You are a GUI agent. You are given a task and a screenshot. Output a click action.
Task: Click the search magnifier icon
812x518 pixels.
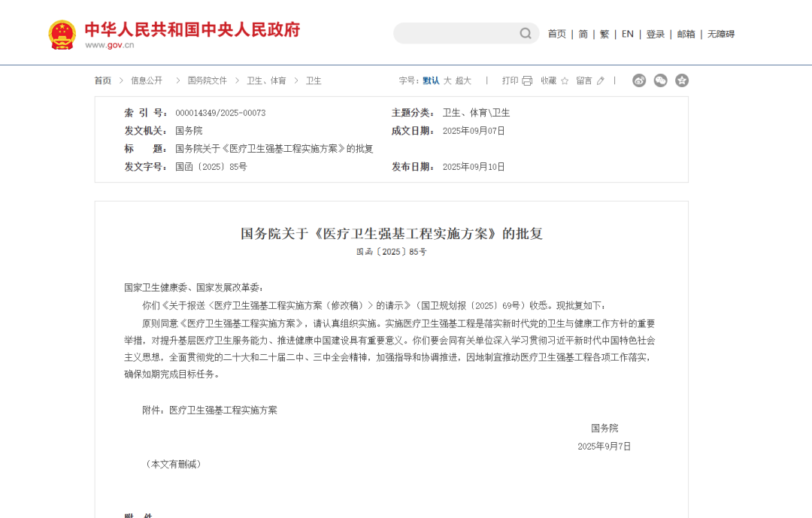[525, 33]
